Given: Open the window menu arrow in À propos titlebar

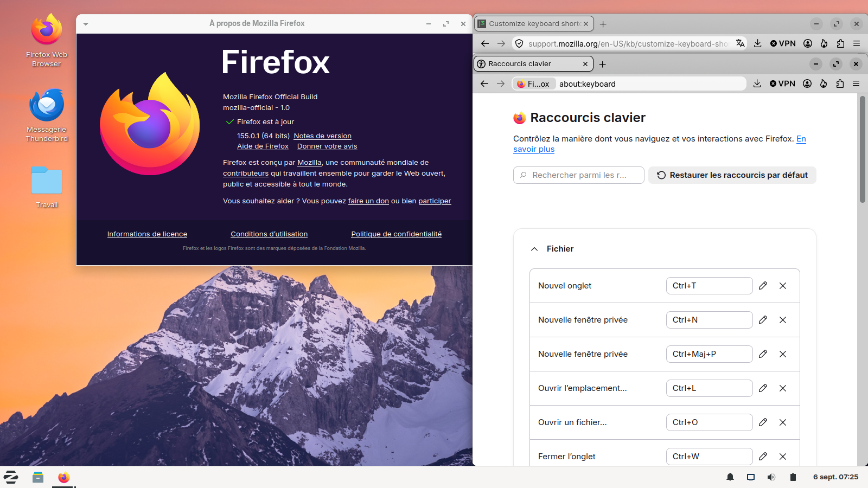Looking at the screenshot, I should pyautogui.click(x=86, y=24).
